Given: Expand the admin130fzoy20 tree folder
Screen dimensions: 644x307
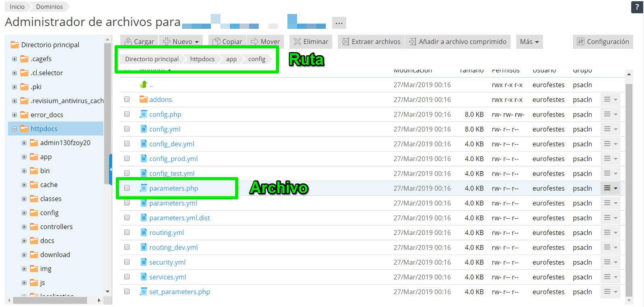Looking at the screenshot, I should [x=24, y=143].
